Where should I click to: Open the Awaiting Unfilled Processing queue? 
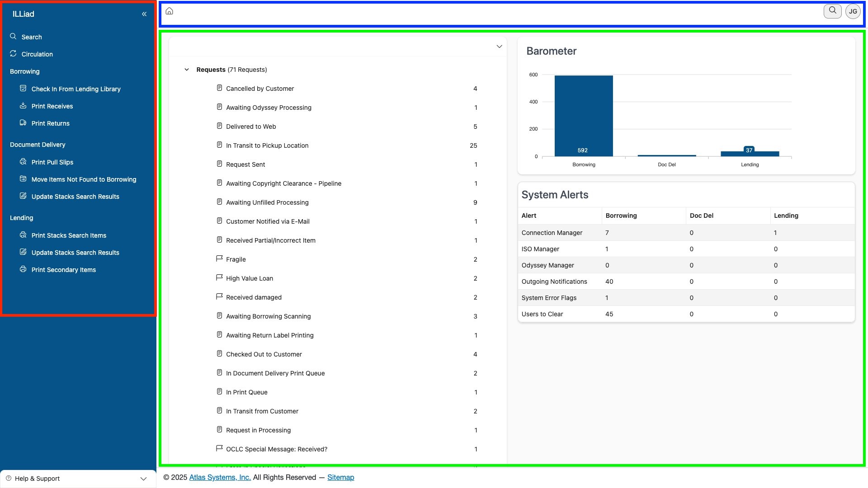(267, 202)
